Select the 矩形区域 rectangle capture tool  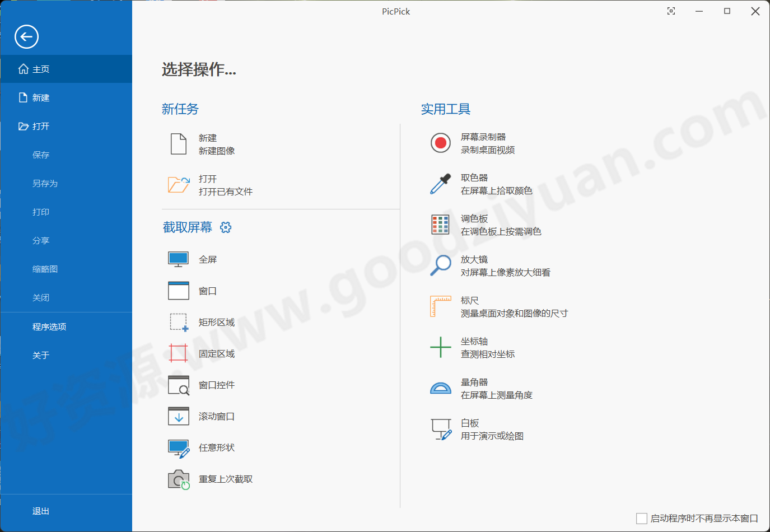178,322
